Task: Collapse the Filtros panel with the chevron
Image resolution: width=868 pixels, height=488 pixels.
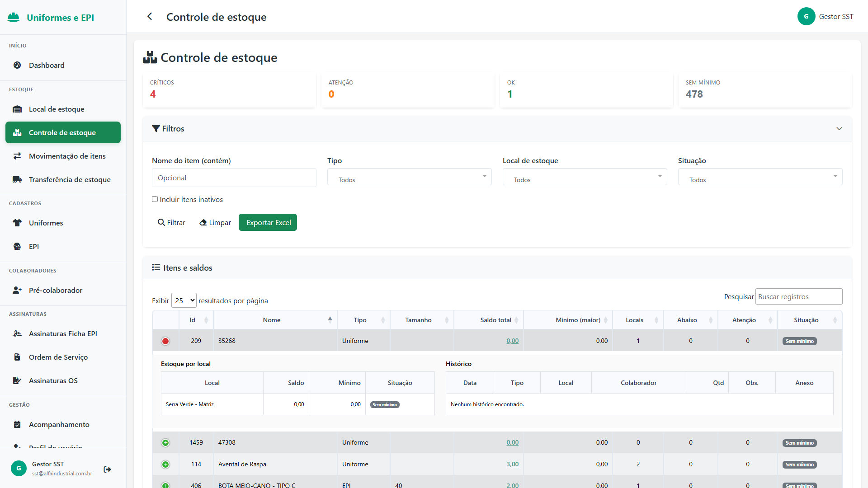Action: [839, 129]
